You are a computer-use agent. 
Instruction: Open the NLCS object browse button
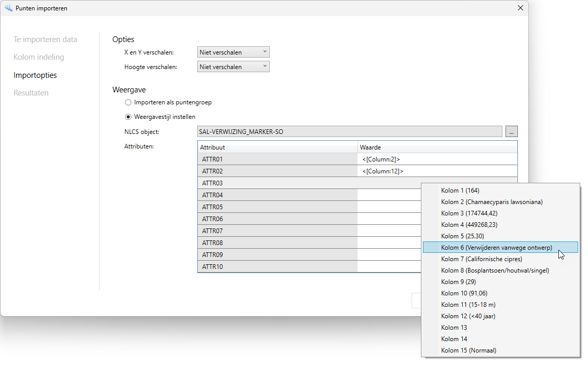511,132
